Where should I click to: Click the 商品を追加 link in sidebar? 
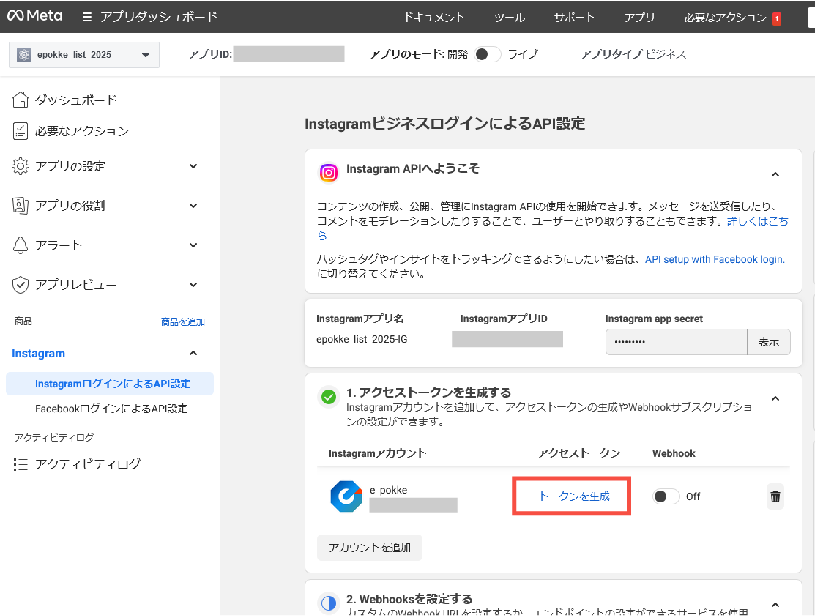[182, 322]
